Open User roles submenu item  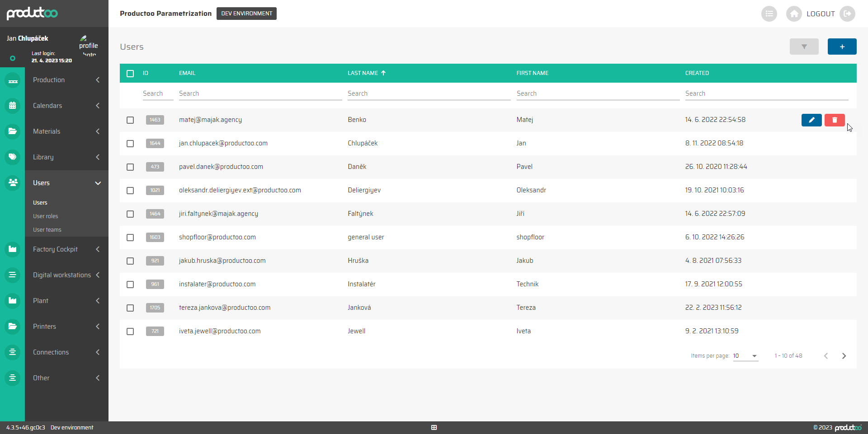click(x=46, y=216)
